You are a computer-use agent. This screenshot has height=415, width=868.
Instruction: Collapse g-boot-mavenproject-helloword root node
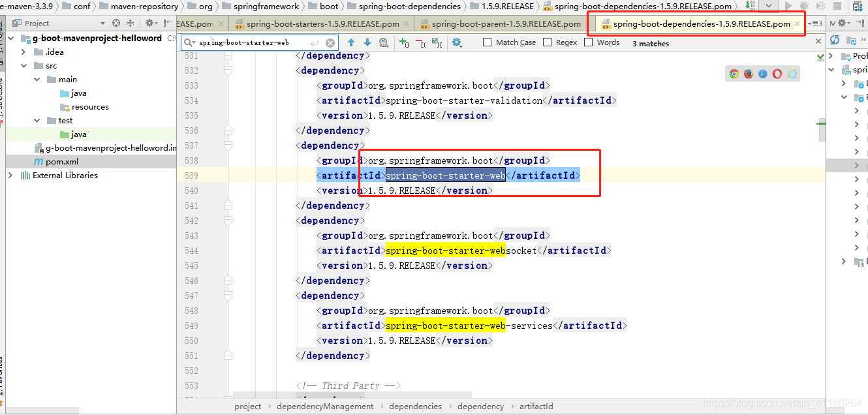(x=11, y=38)
